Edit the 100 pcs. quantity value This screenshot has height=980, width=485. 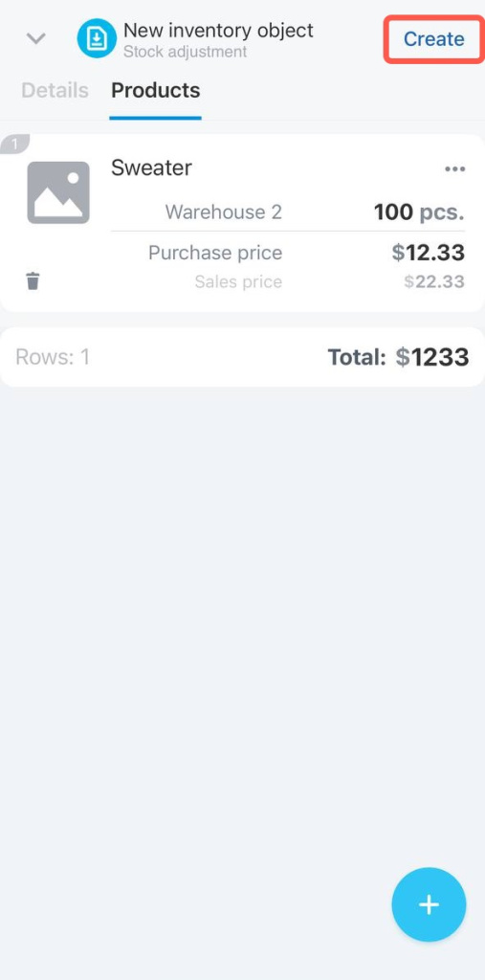coord(419,212)
